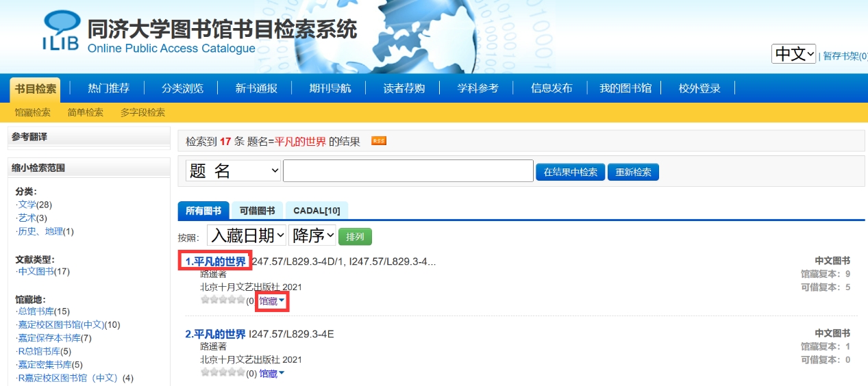
Task: Open the 信息发布 menu
Action: point(551,88)
